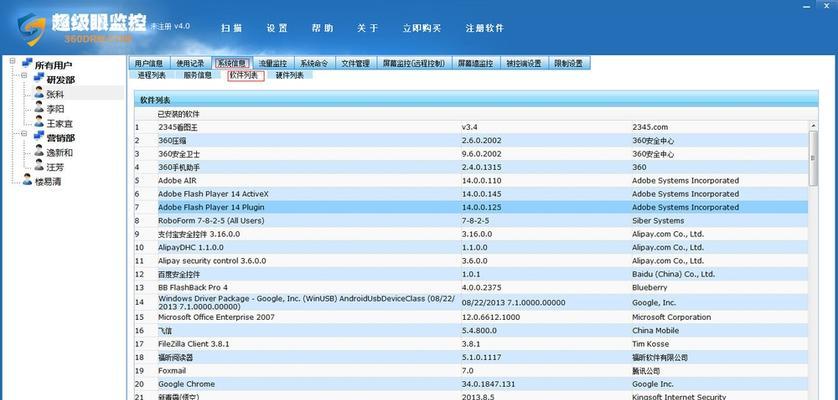The image size is (838, 400).
Task: Select the BB FlashBack Pro 4 row
Action: pyautogui.click(x=471, y=288)
